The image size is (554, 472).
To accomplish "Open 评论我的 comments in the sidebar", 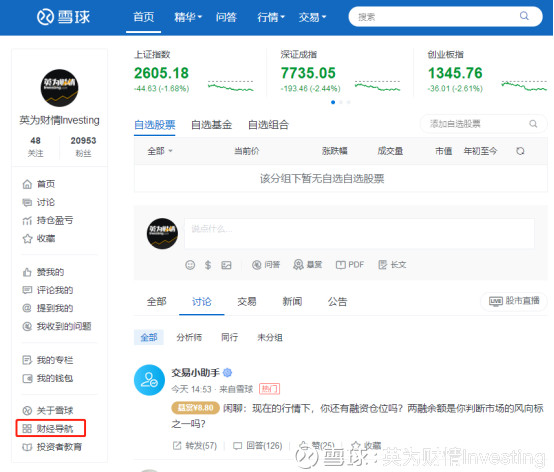I will (48, 290).
